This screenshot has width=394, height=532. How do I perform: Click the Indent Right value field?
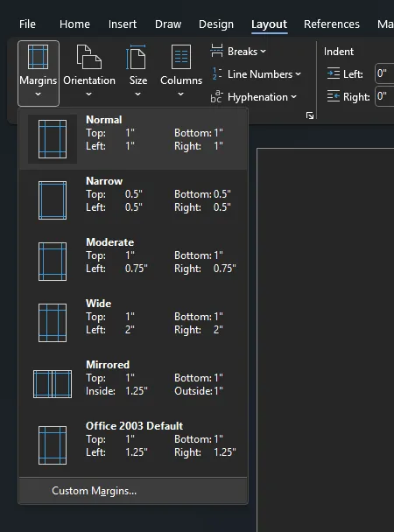point(384,96)
